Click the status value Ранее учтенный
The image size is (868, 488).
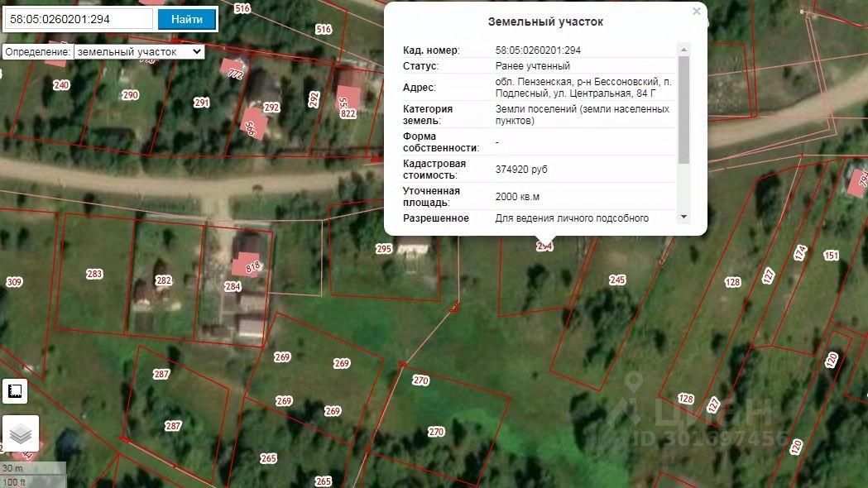[533, 66]
